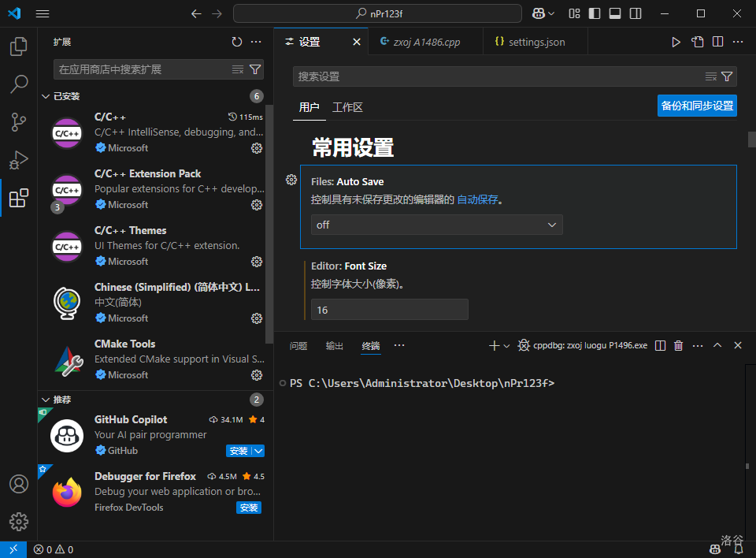Open manage gear for C/C++ Themes extension

pos(256,262)
